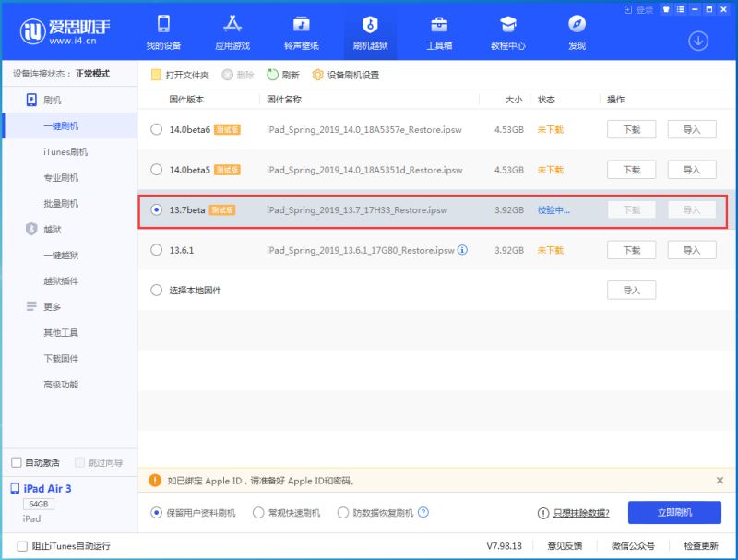Screen dimensions: 738x560
Task: Open the 工具箱 toolbox icon
Action: 439,24
